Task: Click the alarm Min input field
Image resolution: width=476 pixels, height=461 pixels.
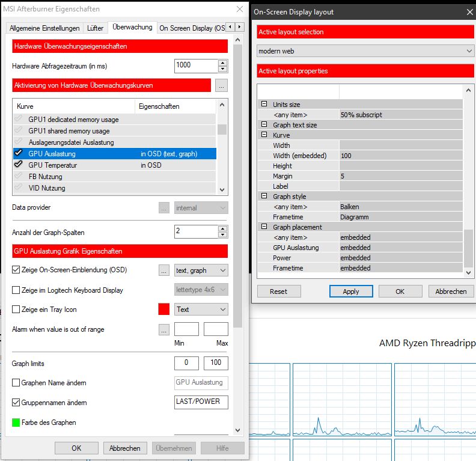Action: click(x=186, y=329)
